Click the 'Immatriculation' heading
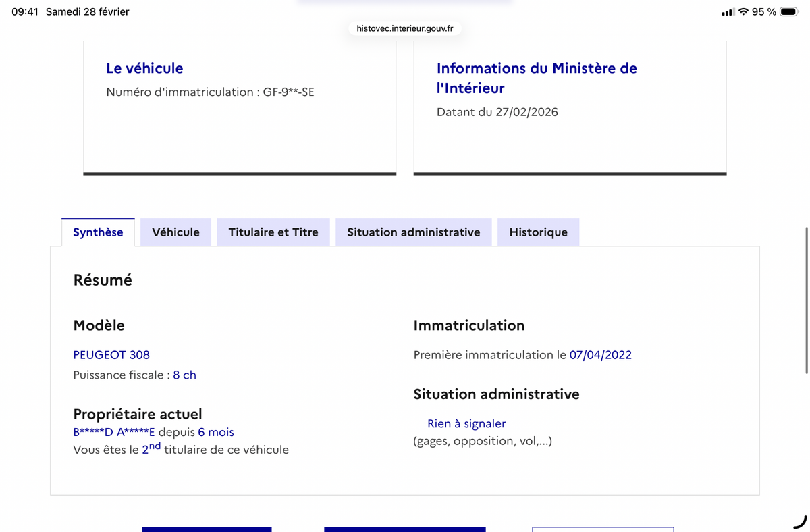Screen dimensions: 810x532 pyautogui.click(x=469, y=325)
